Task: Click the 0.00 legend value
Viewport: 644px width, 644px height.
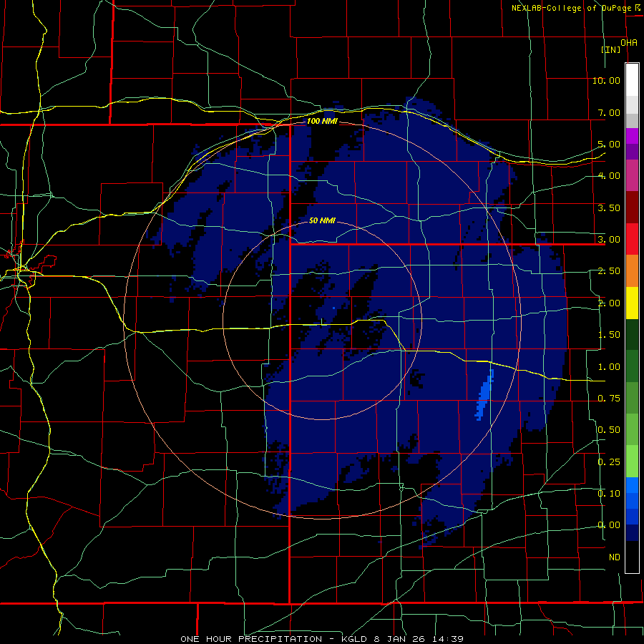Action: [x=609, y=525]
